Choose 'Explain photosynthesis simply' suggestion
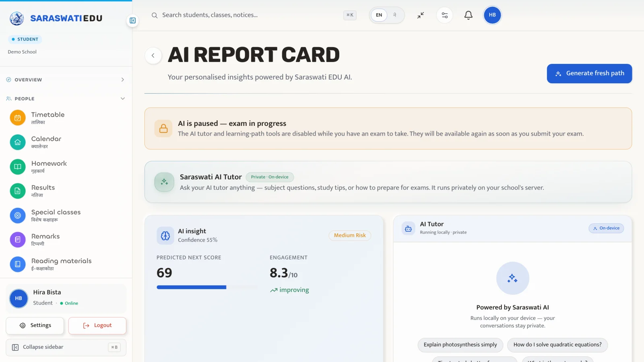This screenshot has width=644, height=362. pyautogui.click(x=460, y=345)
